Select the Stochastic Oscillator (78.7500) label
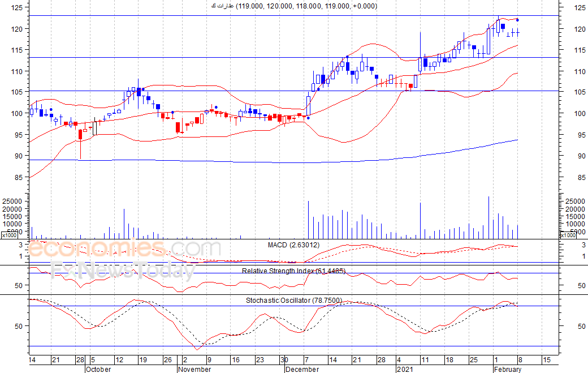This screenshot has height=373, width=588. click(294, 301)
